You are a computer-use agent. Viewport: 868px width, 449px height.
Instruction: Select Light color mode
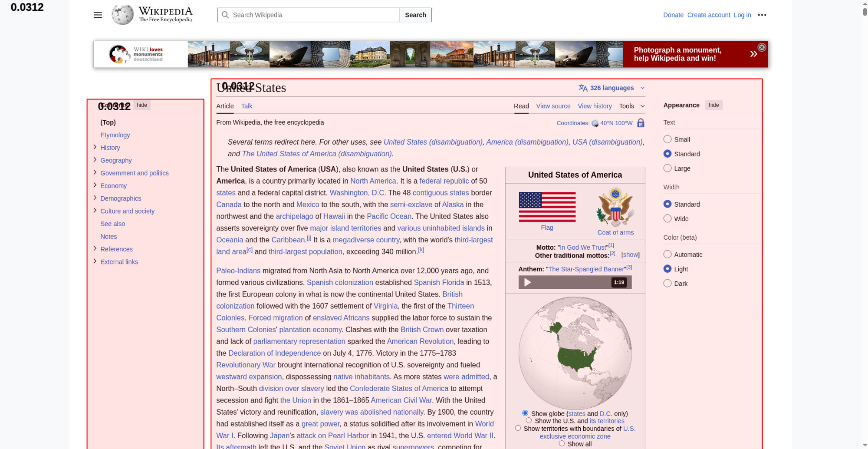667,269
